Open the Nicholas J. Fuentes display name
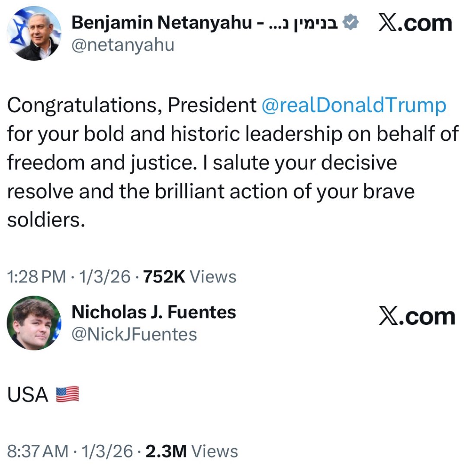 coord(154,312)
